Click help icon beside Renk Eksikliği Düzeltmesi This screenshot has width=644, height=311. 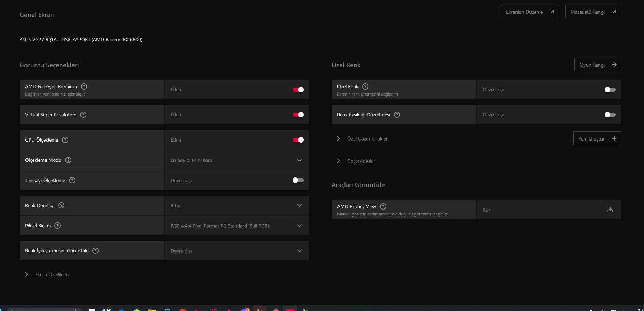click(x=397, y=115)
